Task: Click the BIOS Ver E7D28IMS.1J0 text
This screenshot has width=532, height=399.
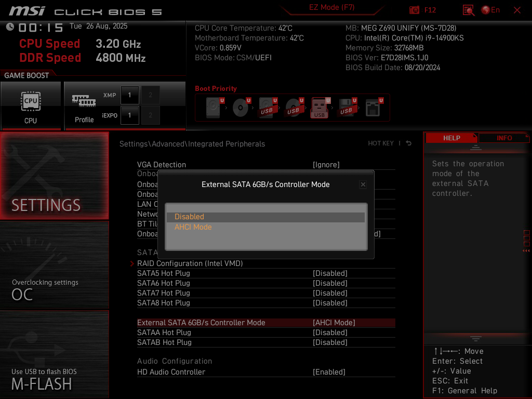Action: [387, 58]
